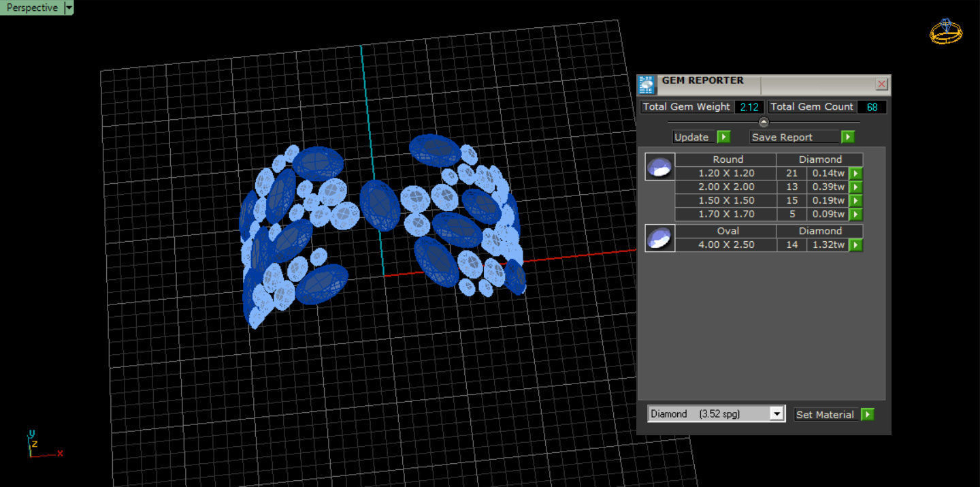Select the Round gem thumbnail icon

point(660,166)
